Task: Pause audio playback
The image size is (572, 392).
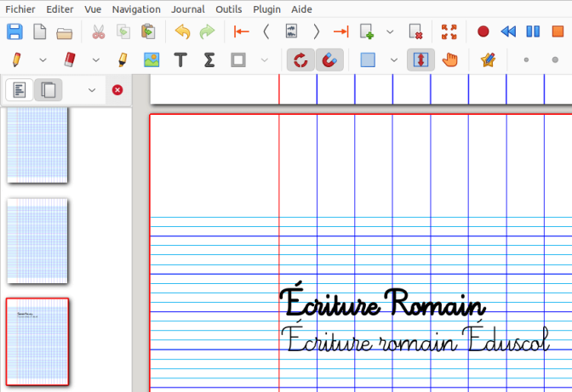Action: point(533,31)
